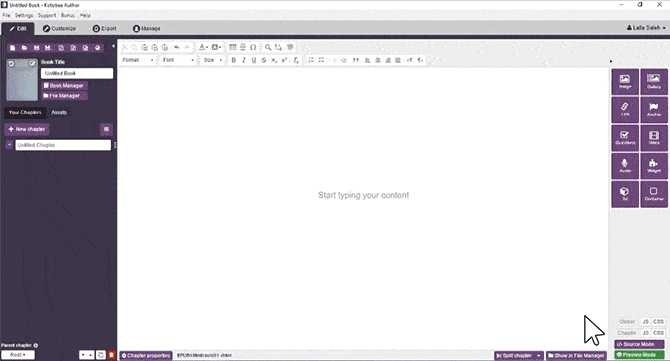Open the Font dropdown
This screenshot has height=361, width=670.
[178, 60]
